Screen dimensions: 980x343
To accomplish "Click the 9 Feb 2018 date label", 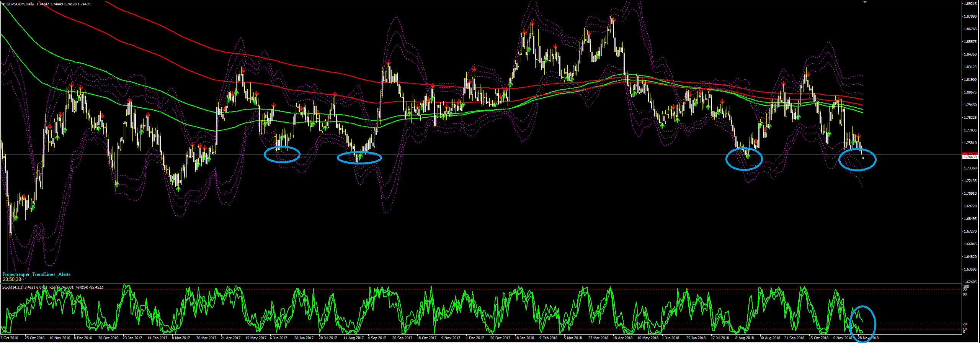I will [548, 338].
